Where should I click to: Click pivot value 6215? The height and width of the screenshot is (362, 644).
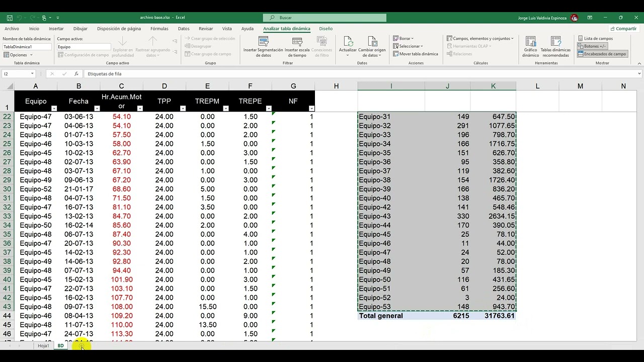pos(447,316)
